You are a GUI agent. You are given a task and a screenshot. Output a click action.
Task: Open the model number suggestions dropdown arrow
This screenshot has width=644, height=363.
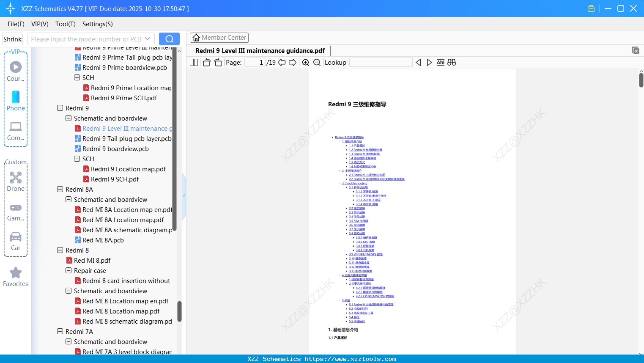pos(148,39)
